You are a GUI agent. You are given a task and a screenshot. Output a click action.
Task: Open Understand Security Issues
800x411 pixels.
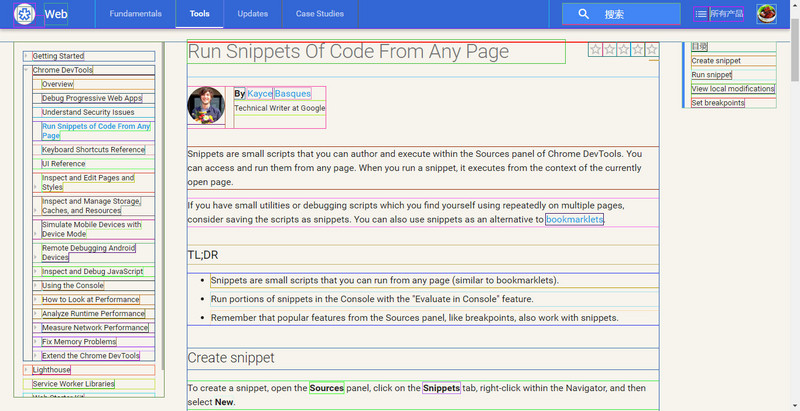[x=88, y=112]
